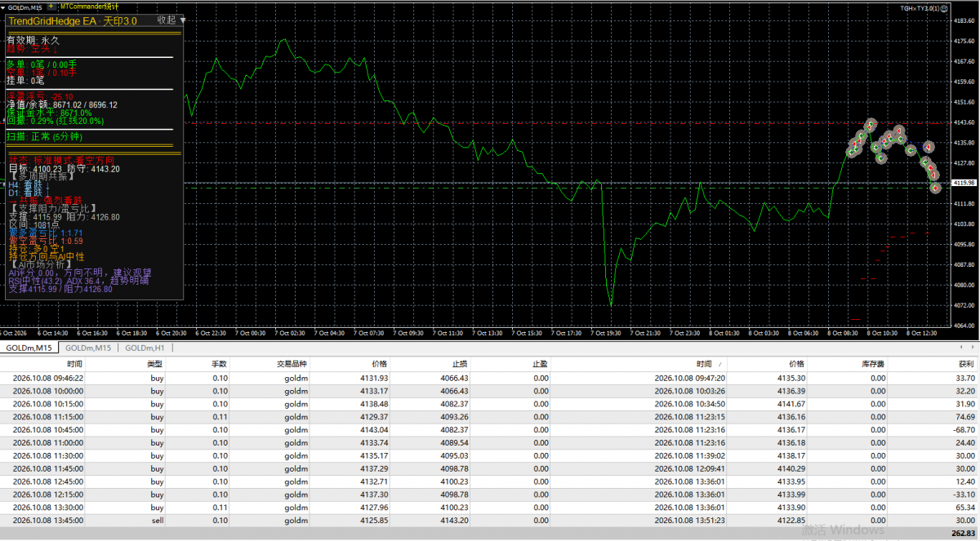
Task: Click the panel collapse triangle arrow
Action: 182,20
